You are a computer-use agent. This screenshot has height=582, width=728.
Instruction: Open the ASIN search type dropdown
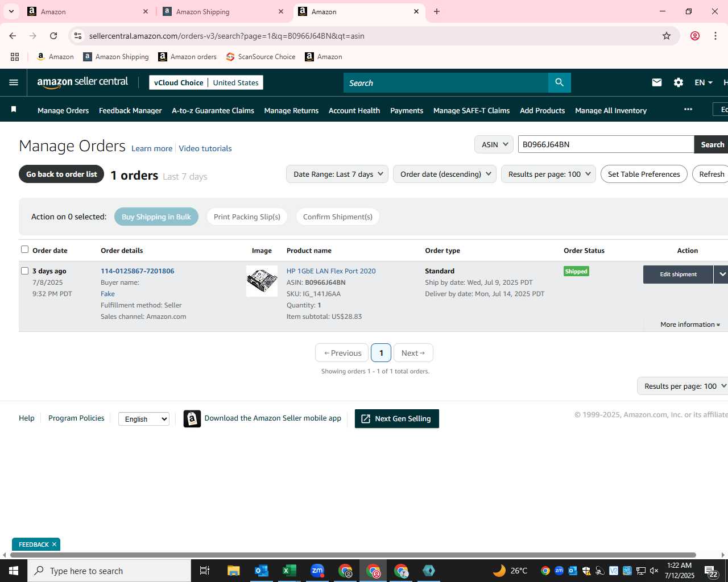[494, 144]
